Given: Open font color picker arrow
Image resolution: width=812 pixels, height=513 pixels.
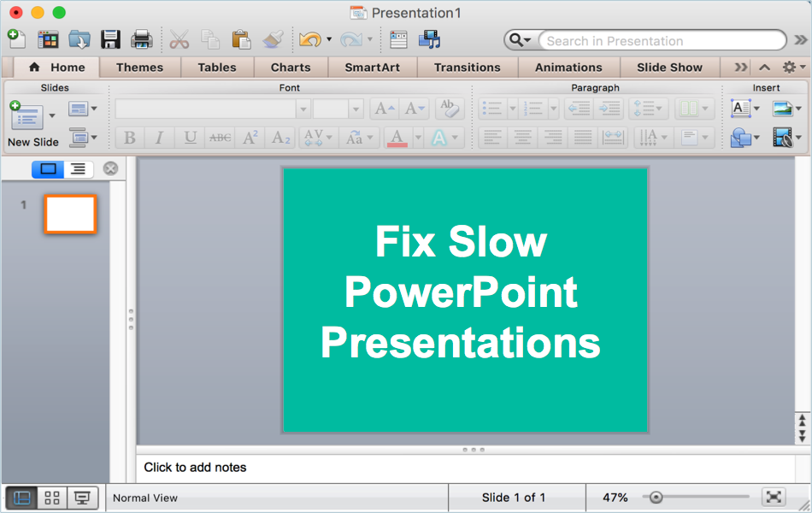Looking at the screenshot, I should click(418, 138).
